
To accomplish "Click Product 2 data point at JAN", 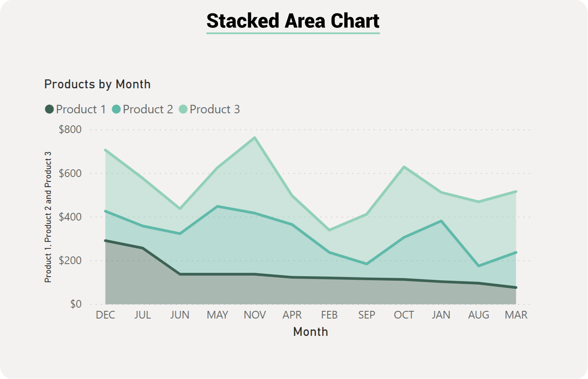I will click(441, 221).
